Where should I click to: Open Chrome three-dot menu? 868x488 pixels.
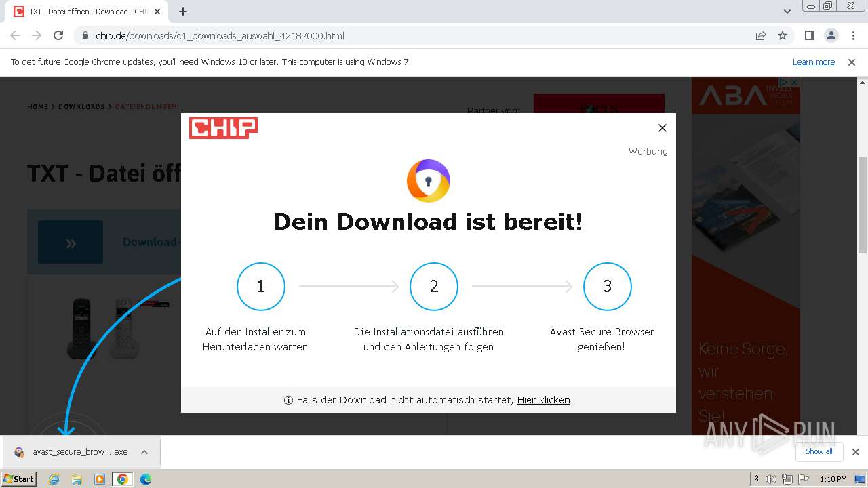click(852, 35)
